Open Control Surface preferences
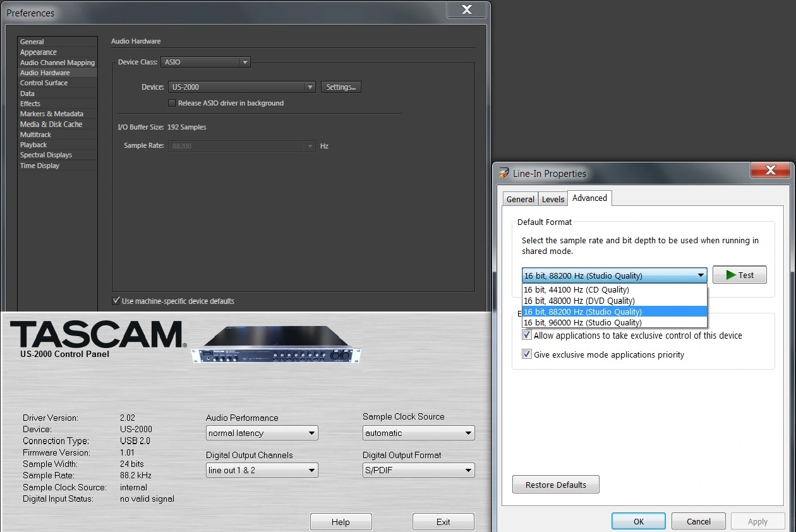This screenshot has width=796, height=532. pyautogui.click(x=57, y=83)
